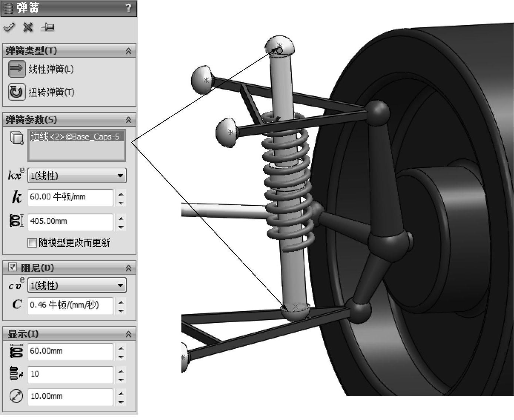Click the spring endpoints selection icon
The height and width of the screenshot is (420, 514).
pos(17,138)
